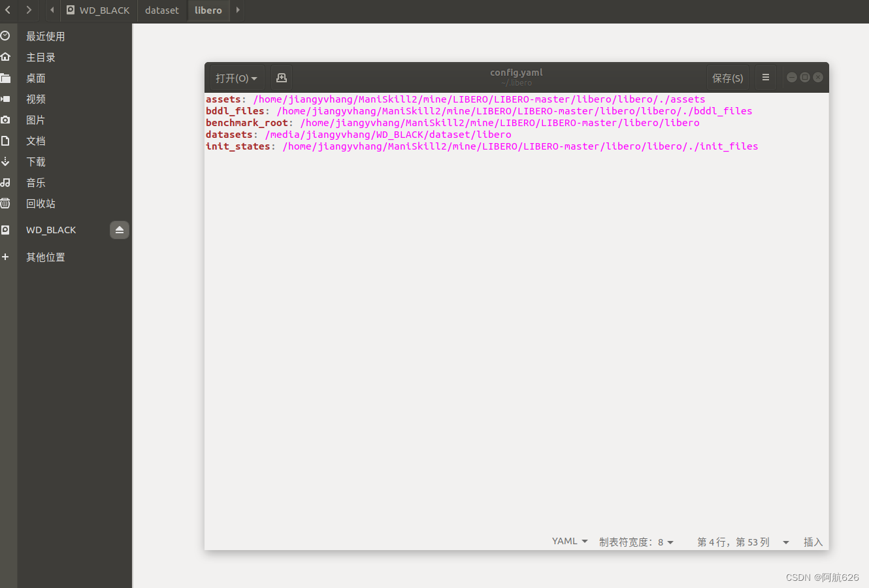The width and height of the screenshot is (869, 588).
Task: Click the music note icon
Action: [5, 182]
